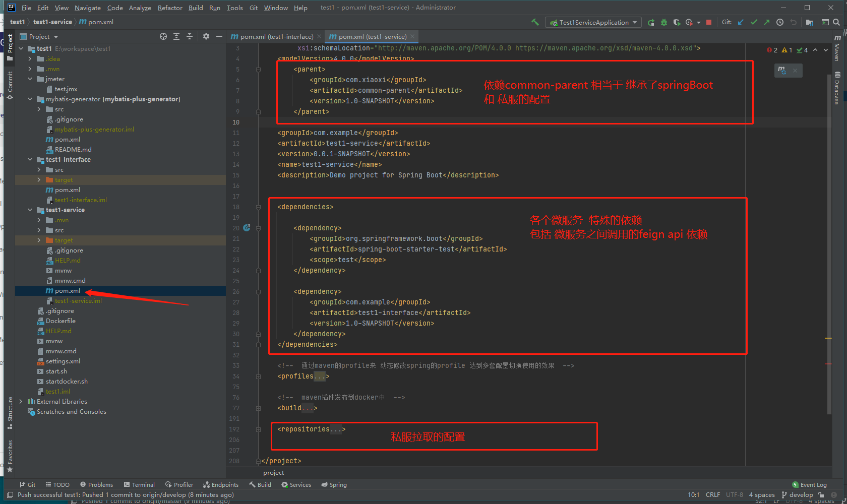This screenshot has height=504, width=847.
Task: Load Maven changes floating icon
Action: coord(782,71)
